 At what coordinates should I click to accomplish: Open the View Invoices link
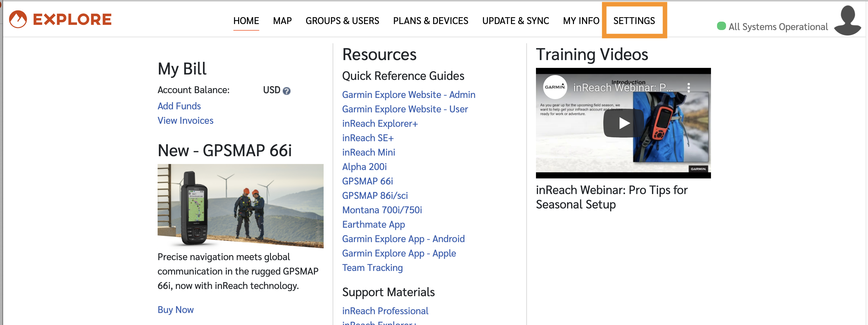click(185, 120)
